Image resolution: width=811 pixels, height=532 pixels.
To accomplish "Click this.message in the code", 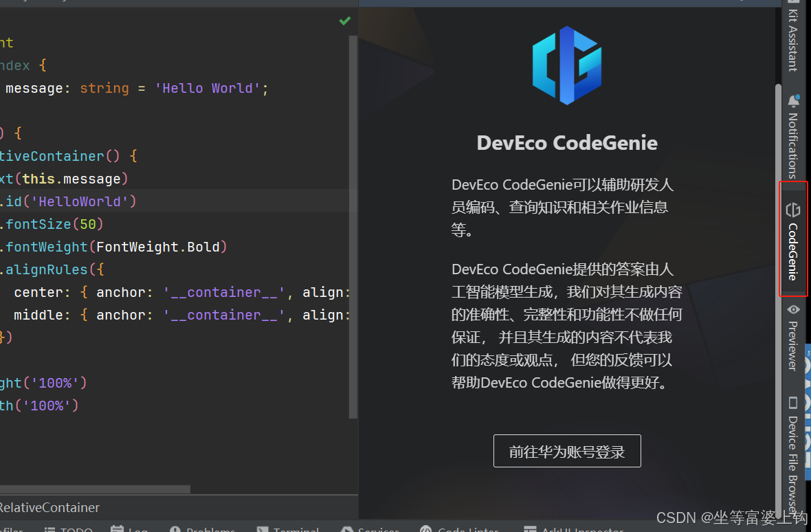I will (71, 179).
